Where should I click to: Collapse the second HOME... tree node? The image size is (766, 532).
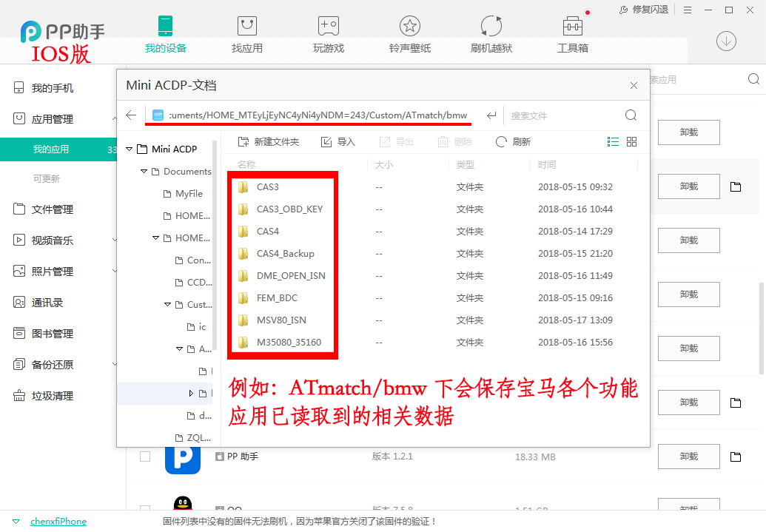155,238
